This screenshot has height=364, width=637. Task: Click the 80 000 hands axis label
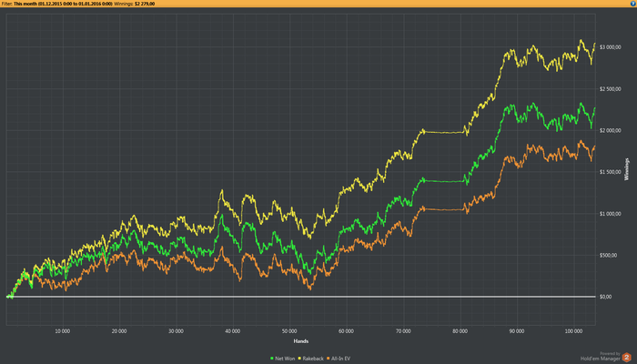(x=460, y=331)
